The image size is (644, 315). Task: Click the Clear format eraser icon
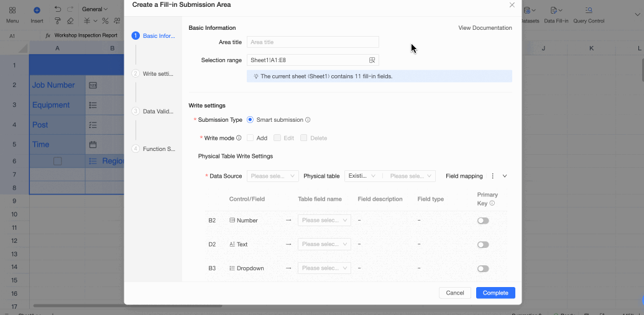pyautogui.click(x=70, y=21)
